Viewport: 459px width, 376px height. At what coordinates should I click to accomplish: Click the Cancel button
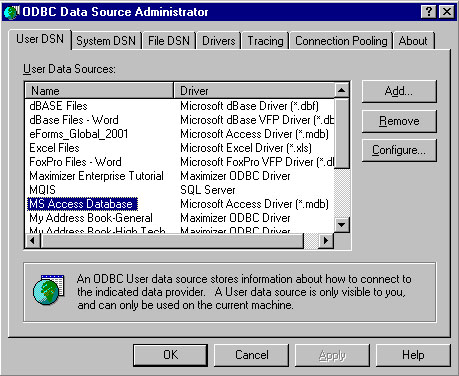coord(252,355)
